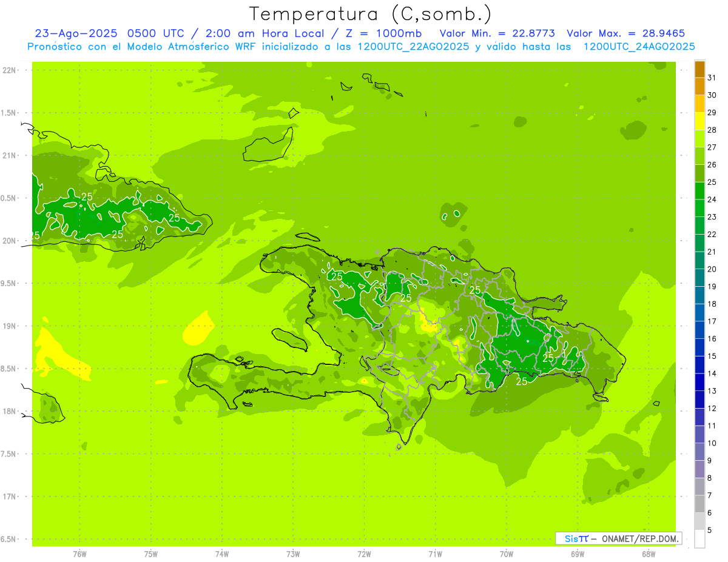This screenshot has width=728, height=562.
Task: Click the '75W' longitude label
Action: pos(151,554)
